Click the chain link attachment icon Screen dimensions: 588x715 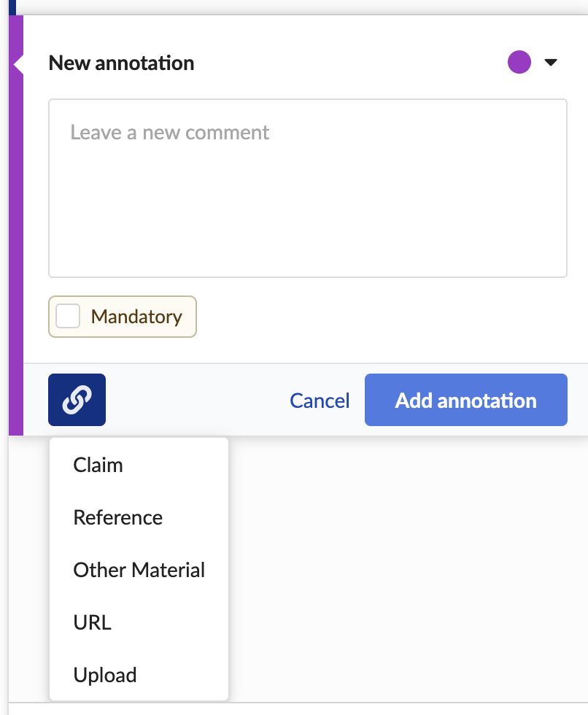77,400
